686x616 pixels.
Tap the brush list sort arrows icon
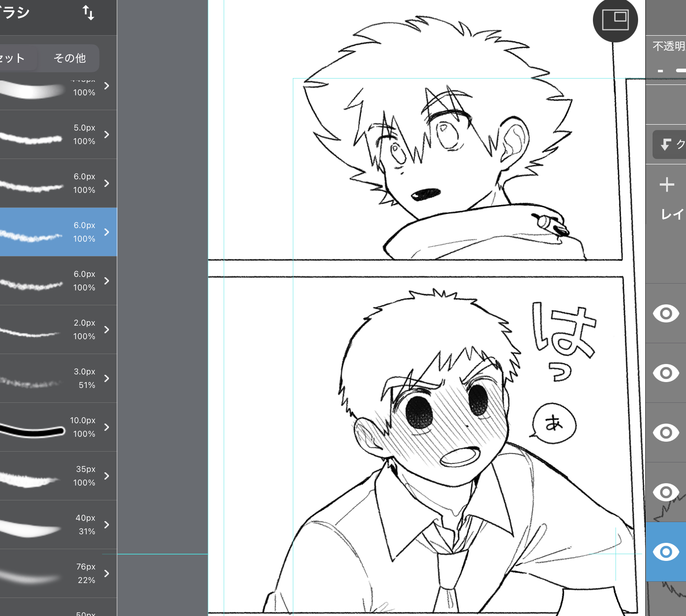point(89,13)
